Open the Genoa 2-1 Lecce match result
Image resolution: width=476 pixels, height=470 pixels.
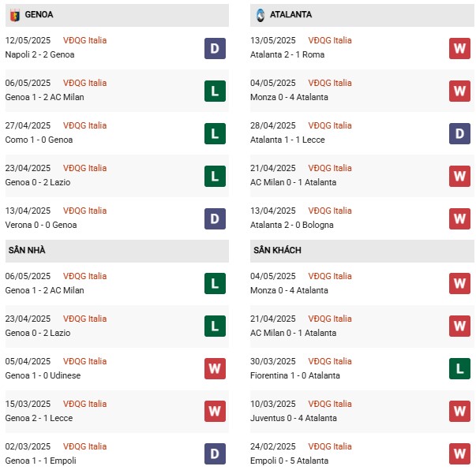(x=39, y=418)
